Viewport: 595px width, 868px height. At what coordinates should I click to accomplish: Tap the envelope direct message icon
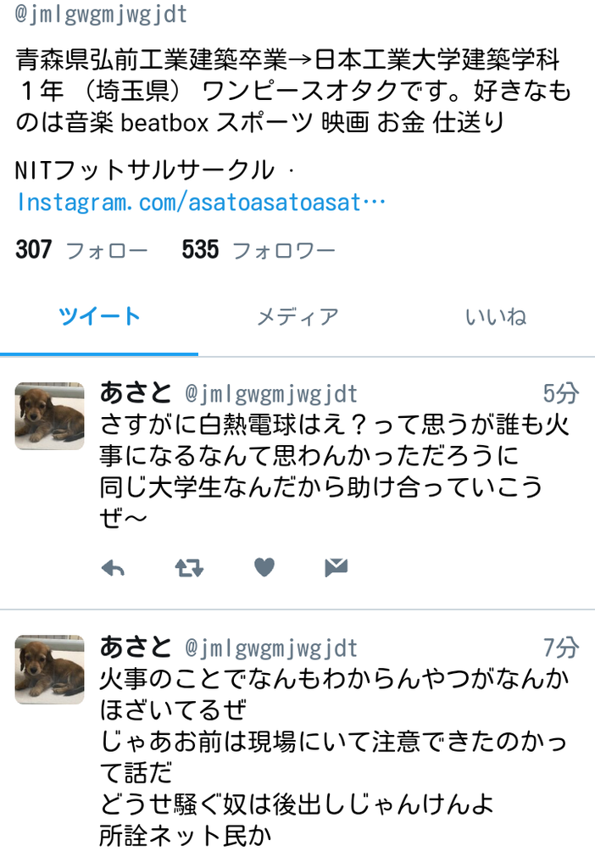tap(336, 567)
